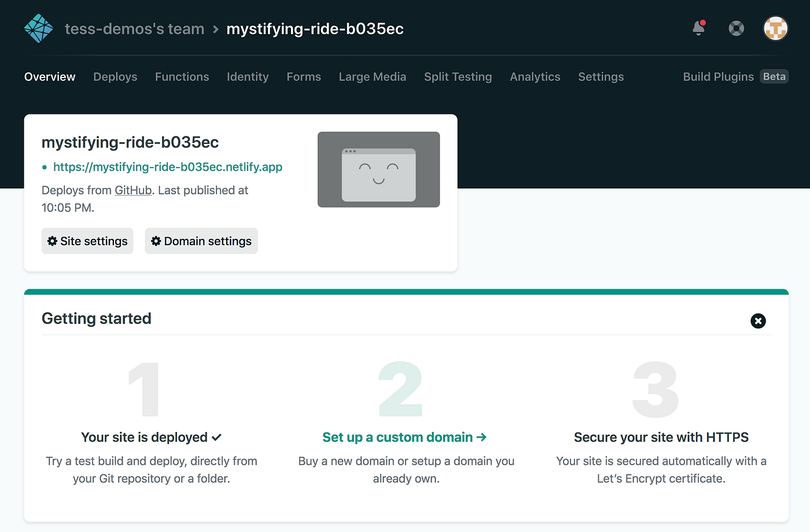Open the Analytics section
Image resolution: width=810 pixels, height=532 pixels.
535,76
